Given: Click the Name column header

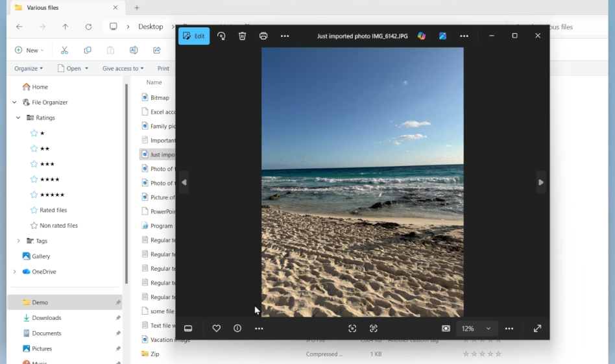Looking at the screenshot, I should pyautogui.click(x=154, y=82).
